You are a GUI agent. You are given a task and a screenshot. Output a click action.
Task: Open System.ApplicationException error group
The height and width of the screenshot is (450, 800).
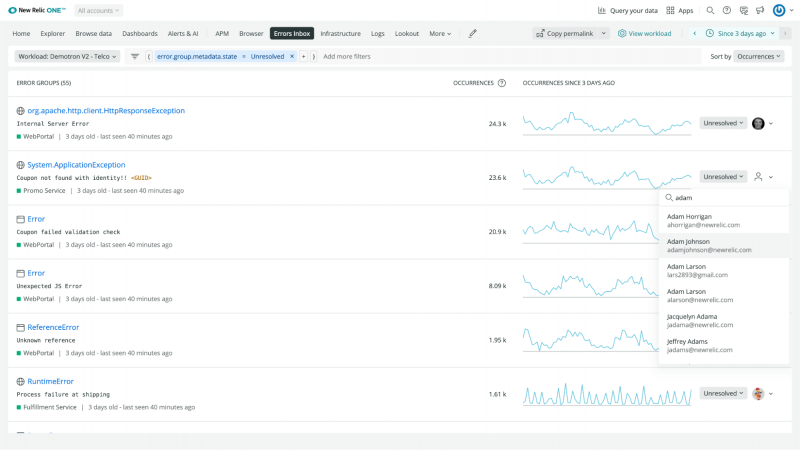[76, 165]
